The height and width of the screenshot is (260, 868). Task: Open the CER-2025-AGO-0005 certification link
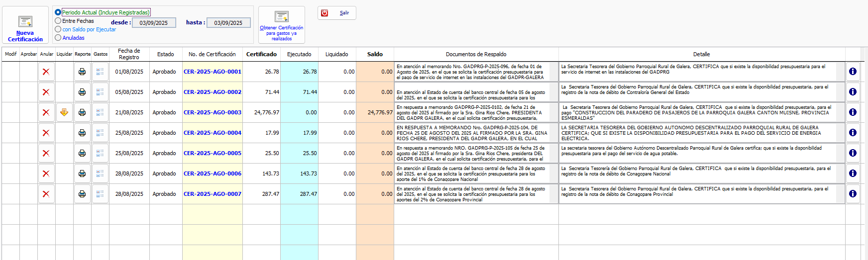[x=213, y=153]
